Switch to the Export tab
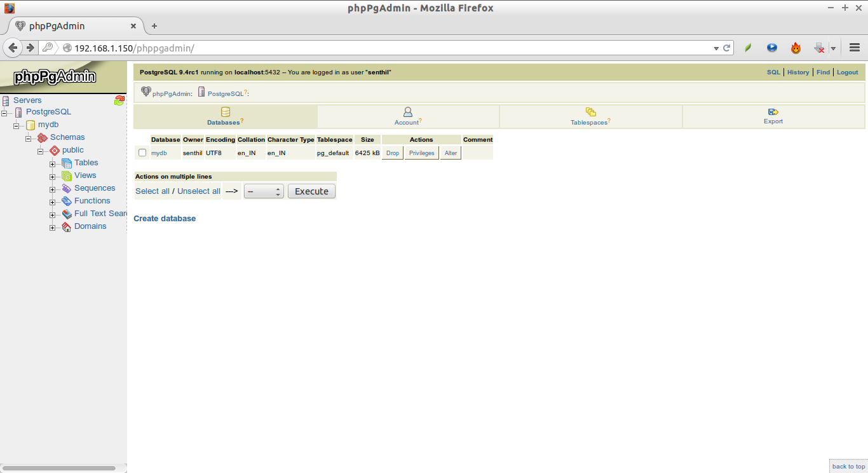Image resolution: width=868 pixels, height=473 pixels. 773,116
